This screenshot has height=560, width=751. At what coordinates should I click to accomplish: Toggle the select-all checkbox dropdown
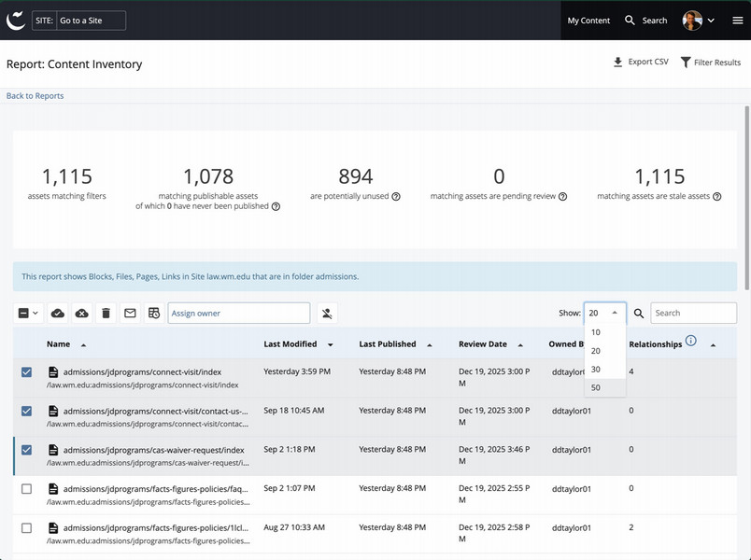point(28,313)
